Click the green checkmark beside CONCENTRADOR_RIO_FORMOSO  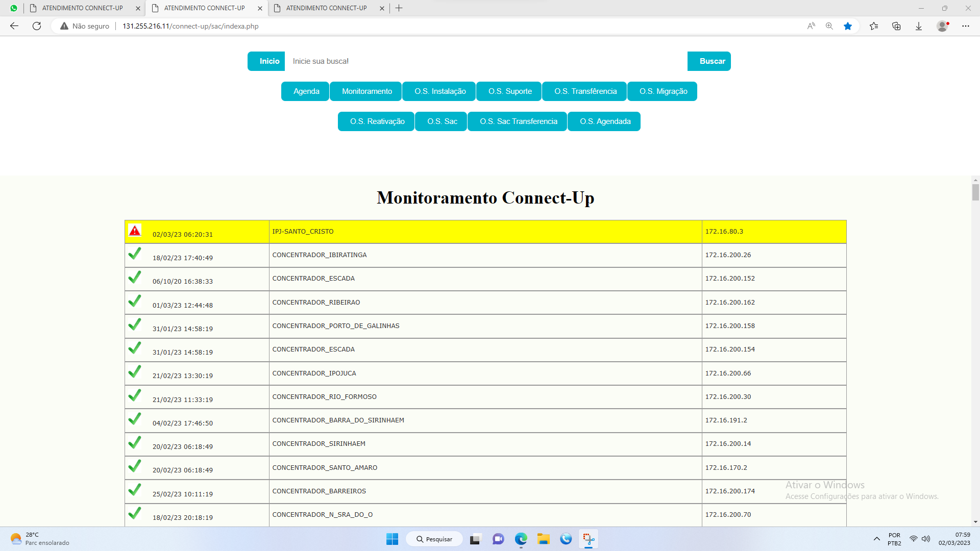point(135,395)
